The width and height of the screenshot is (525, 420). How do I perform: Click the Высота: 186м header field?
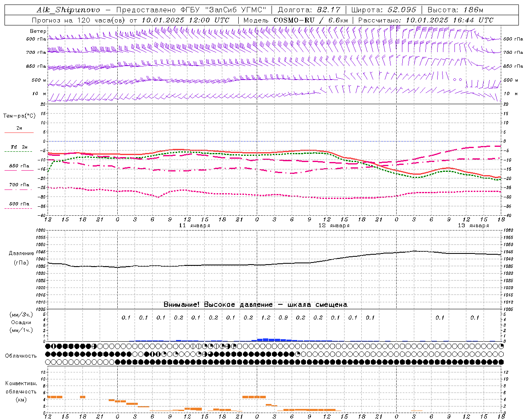(x=456, y=10)
